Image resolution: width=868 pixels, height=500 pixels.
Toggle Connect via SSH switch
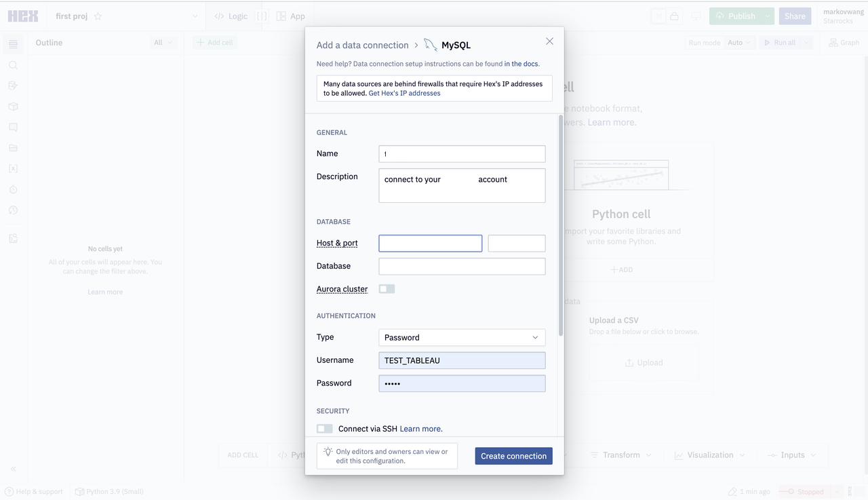point(325,429)
